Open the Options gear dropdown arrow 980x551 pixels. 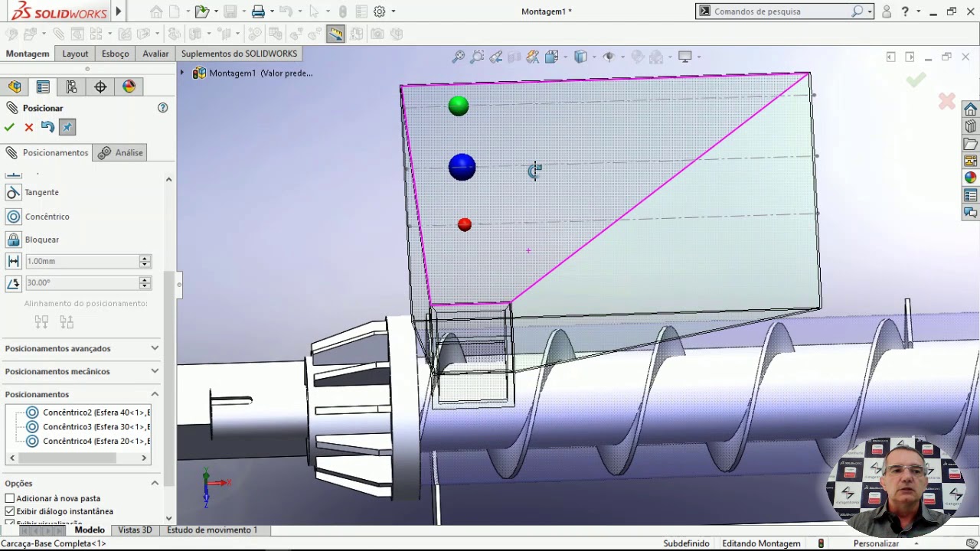tap(394, 11)
